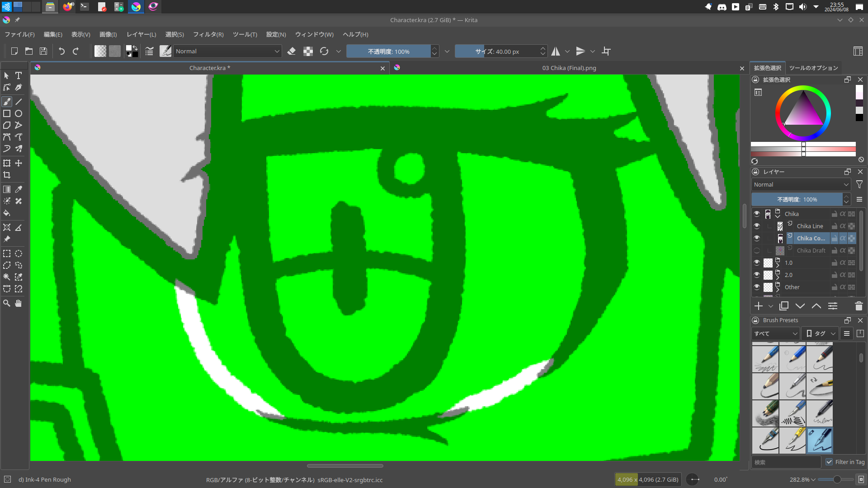868x488 pixels.
Task: Select the Color Sampler eyedropper tool
Action: (x=19, y=189)
